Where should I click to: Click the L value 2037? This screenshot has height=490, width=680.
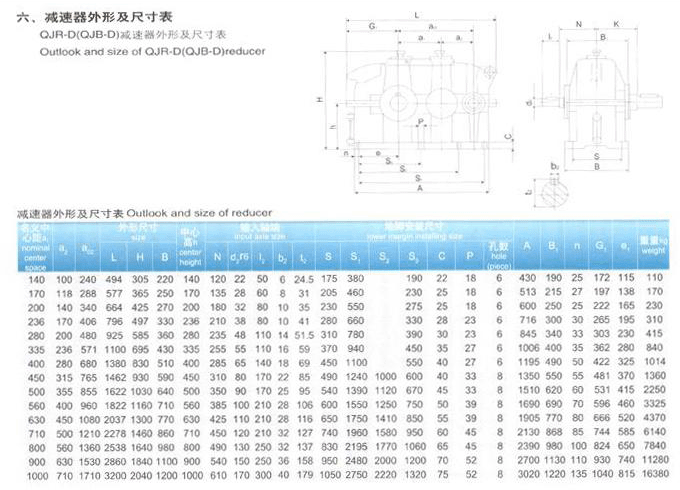(x=115, y=420)
